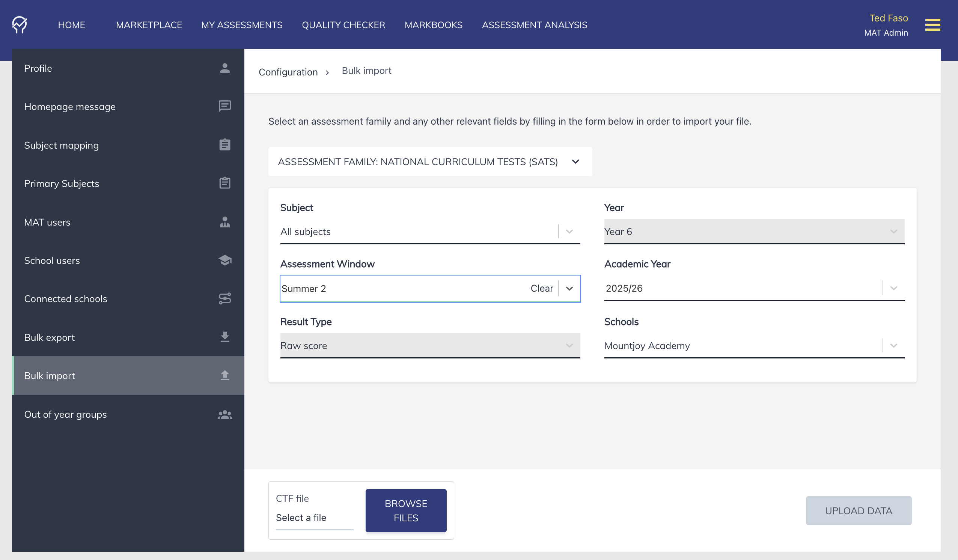The height and width of the screenshot is (560, 958).
Task: Select Subject mapping in the sidebar
Action: tap(128, 145)
